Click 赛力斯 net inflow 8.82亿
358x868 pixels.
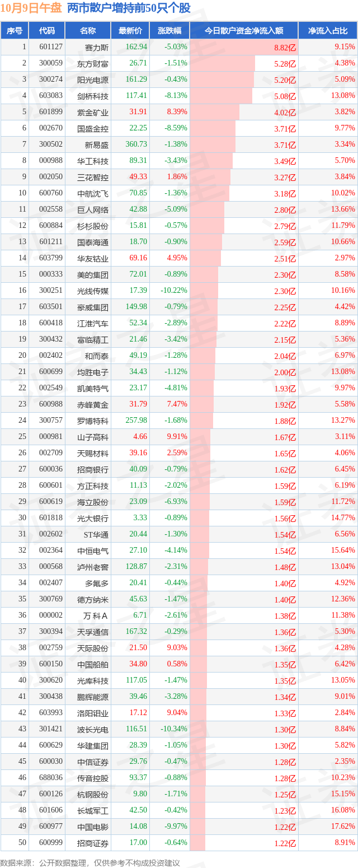285,48
